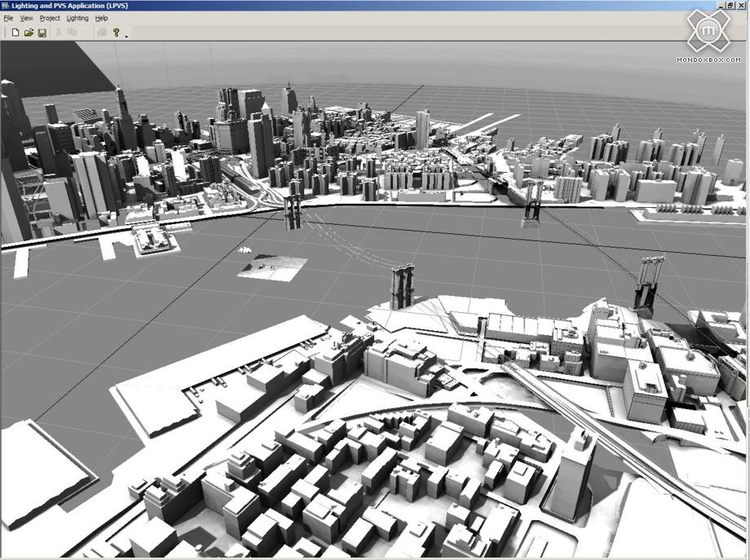Open the View menu
750x560 pixels.
[x=26, y=18]
